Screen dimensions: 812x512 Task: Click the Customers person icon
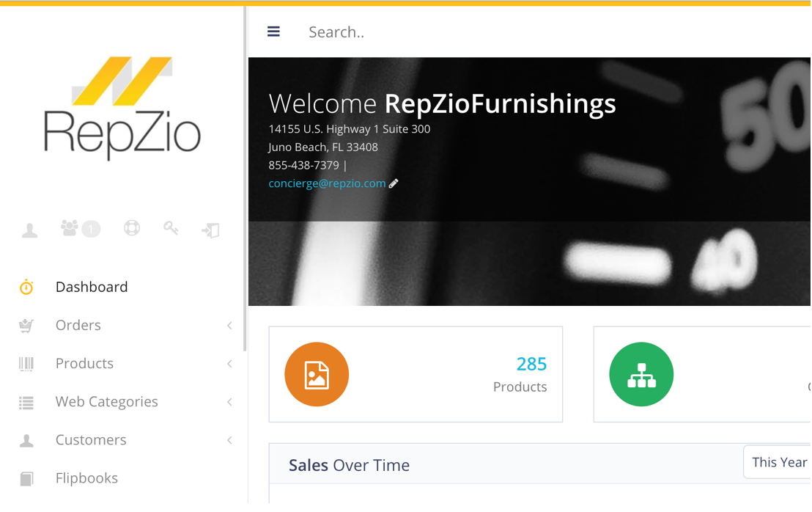coord(26,441)
